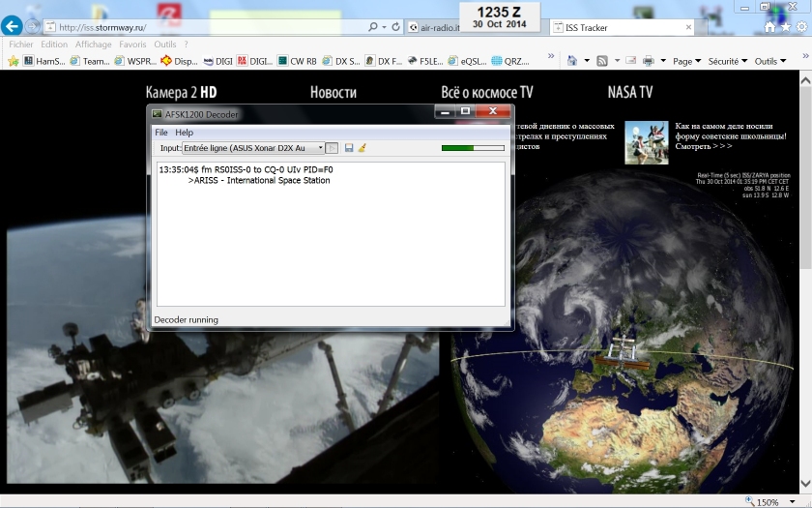Click the broom clear-log icon

tap(362, 148)
